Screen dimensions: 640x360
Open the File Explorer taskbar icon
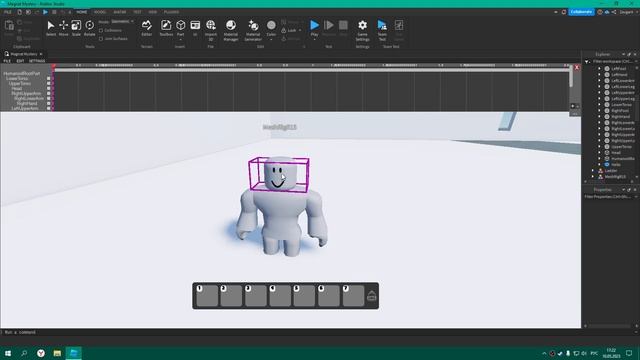(x=57, y=353)
